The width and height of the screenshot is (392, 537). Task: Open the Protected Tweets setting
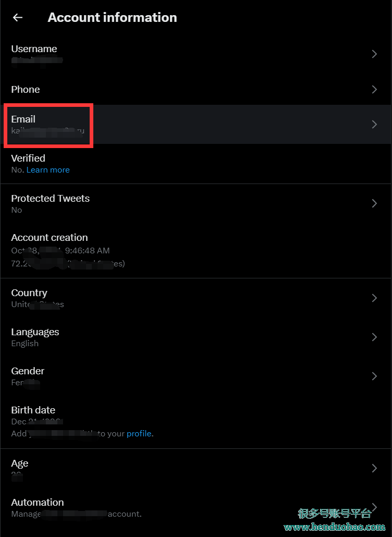point(196,203)
